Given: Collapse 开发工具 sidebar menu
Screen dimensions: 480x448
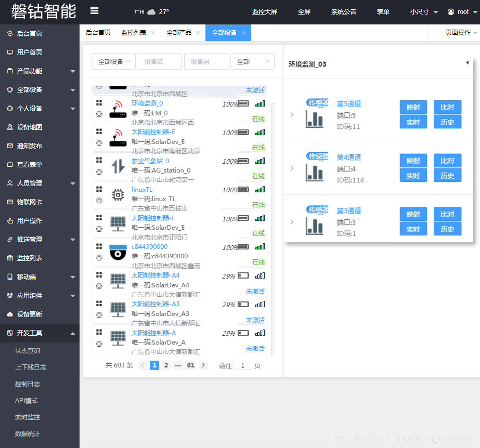Looking at the screenshot, I should tap(40, 333).
